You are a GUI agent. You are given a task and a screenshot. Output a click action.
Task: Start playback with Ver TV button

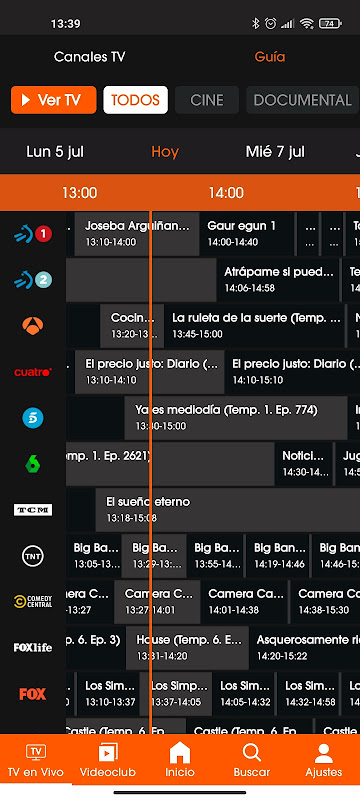click(54, 99)
